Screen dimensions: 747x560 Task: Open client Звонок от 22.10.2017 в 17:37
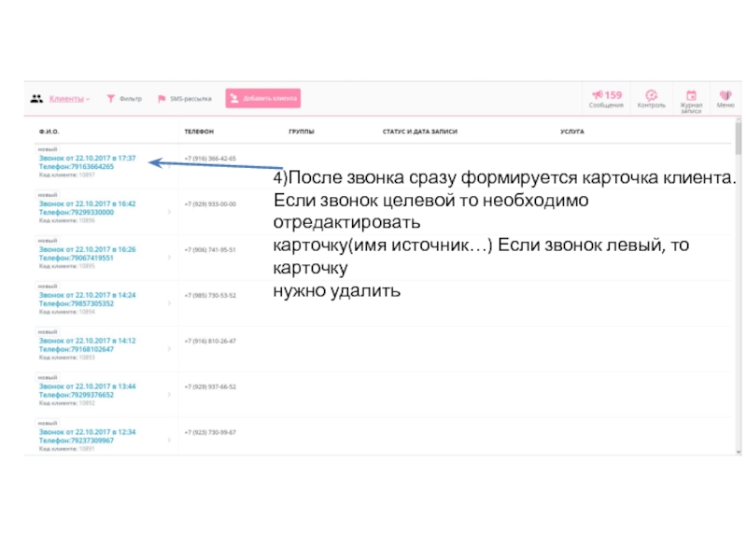(x=87, y=158)
